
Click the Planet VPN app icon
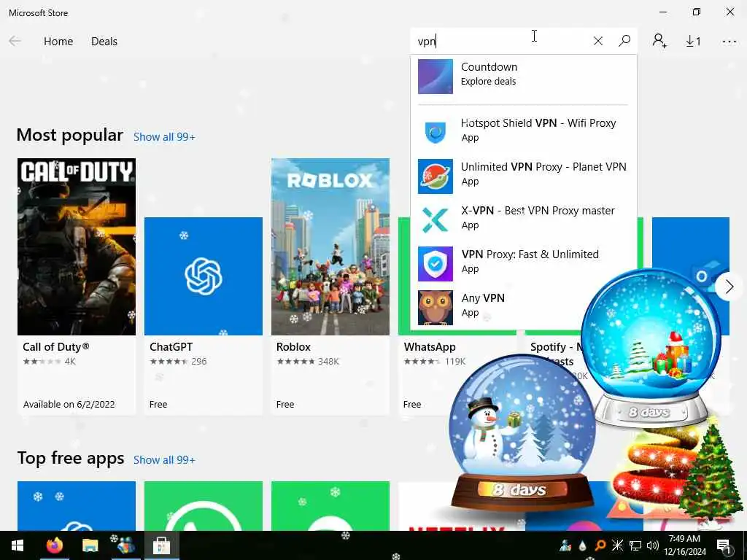[435, 176]
